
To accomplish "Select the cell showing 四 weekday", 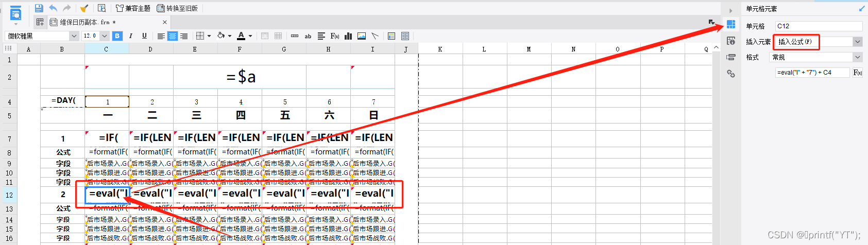I will [x=240, y=115].
